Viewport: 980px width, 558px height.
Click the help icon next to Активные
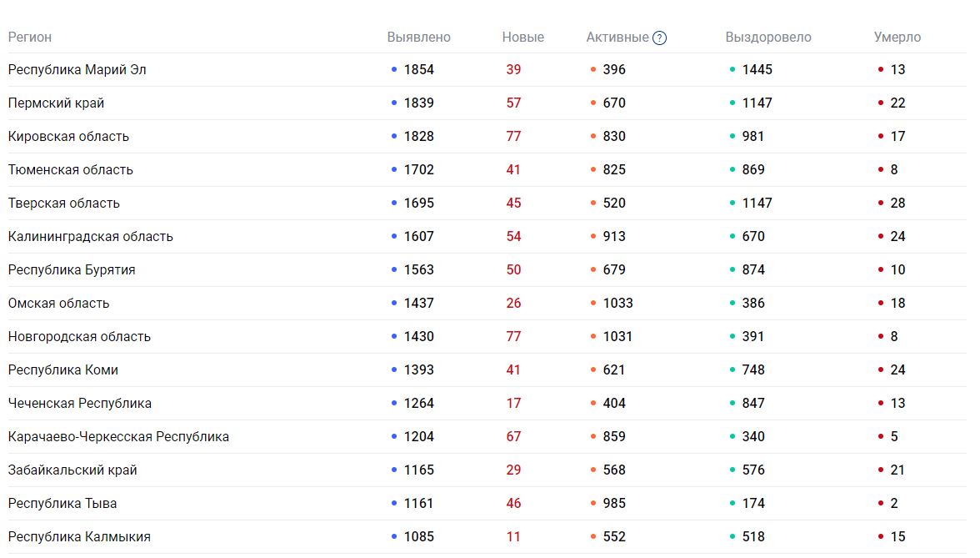pyautogui.click(x=660, y=38)
